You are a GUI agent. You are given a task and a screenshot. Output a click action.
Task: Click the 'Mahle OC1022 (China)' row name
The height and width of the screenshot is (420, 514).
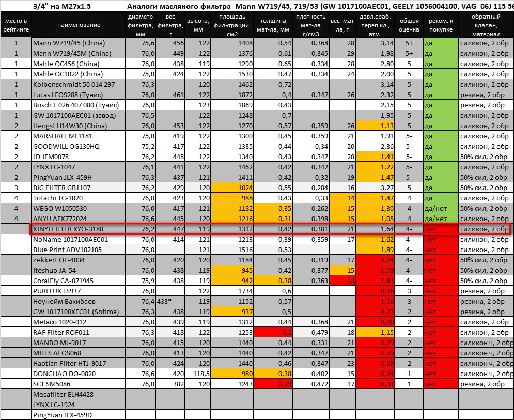[x=79, y=74]
